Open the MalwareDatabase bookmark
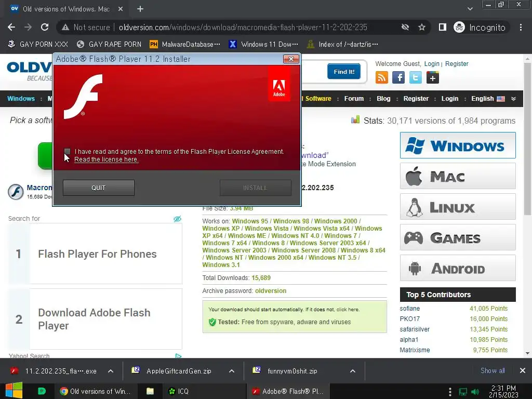Viewport: 532px width, 399px height. [185, 45]
